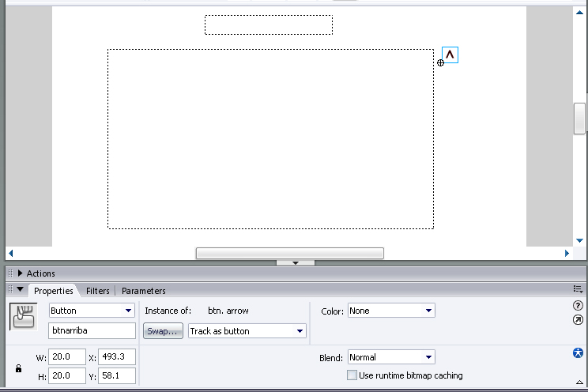Click the H height field

point(67,376)
